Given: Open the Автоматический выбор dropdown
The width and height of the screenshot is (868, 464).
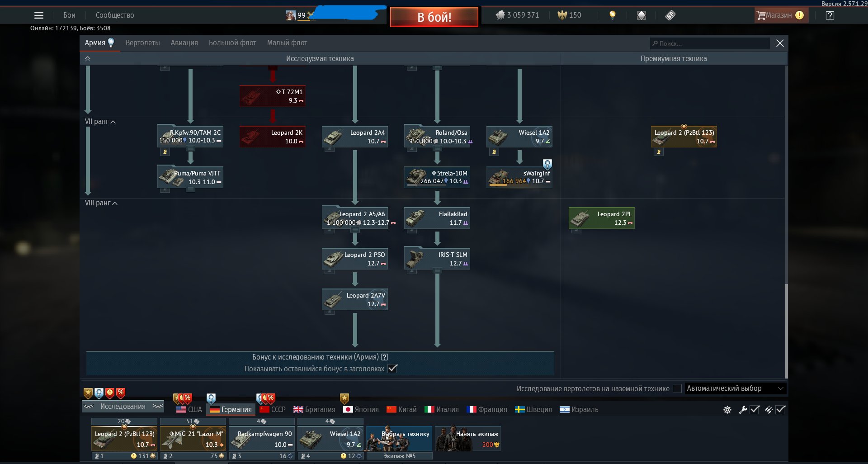Looking at the screenshot, I should click(x=736, y=388).
